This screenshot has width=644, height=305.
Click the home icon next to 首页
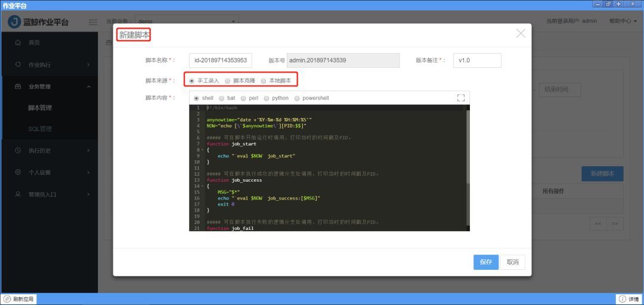pyautogui.click(x=18, y=43)
